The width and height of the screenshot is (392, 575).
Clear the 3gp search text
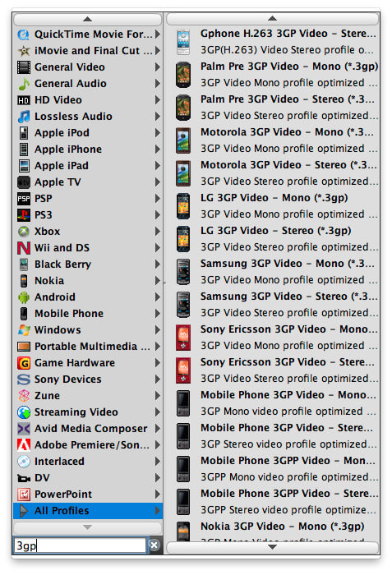pos(154,545)
